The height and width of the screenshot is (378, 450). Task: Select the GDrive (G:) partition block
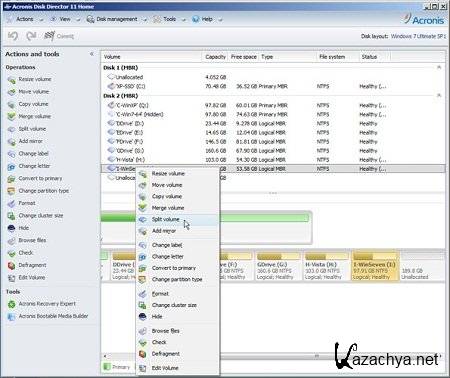coord(278,266)
